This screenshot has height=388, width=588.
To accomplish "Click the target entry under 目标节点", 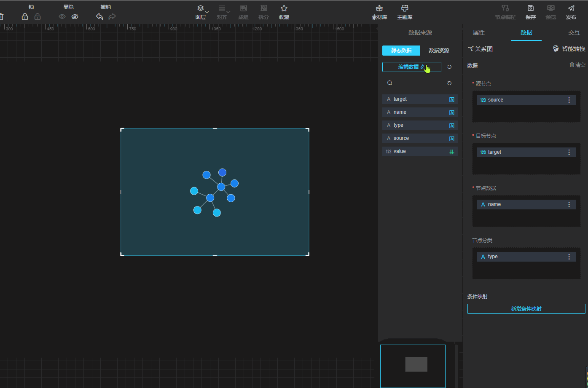I will coord(526,153).
